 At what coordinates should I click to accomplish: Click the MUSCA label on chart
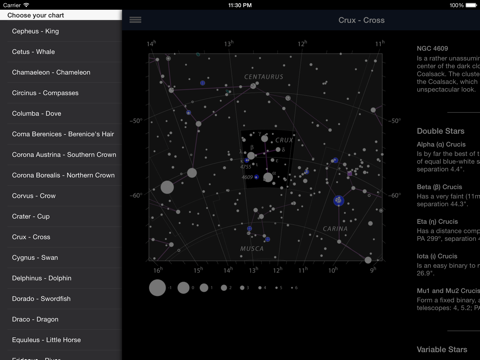252,249
